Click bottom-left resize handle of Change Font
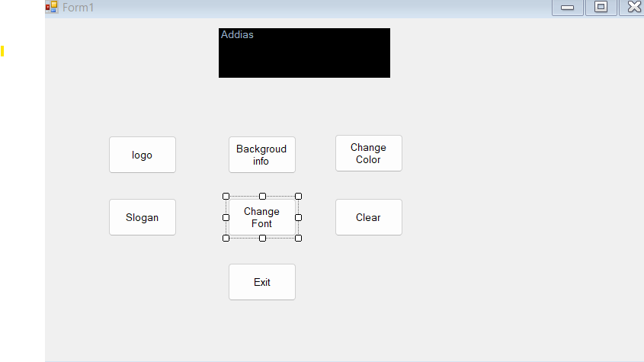 226,239
